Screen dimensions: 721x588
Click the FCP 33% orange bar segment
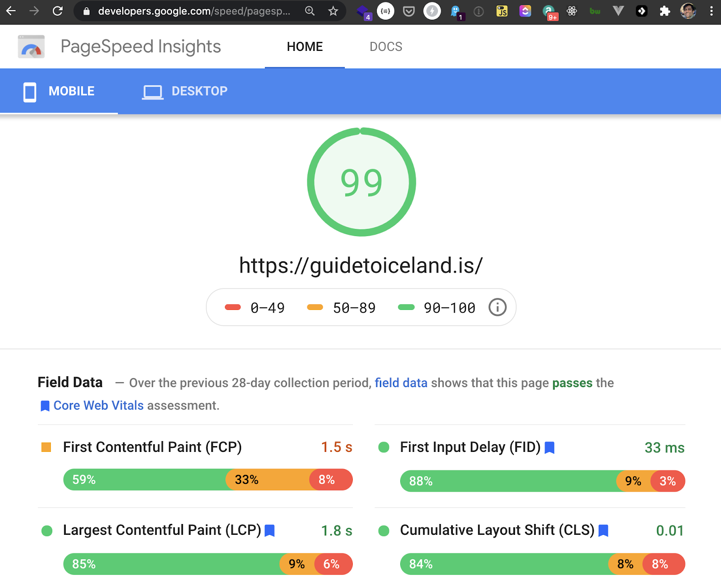[x=267, y=479]
